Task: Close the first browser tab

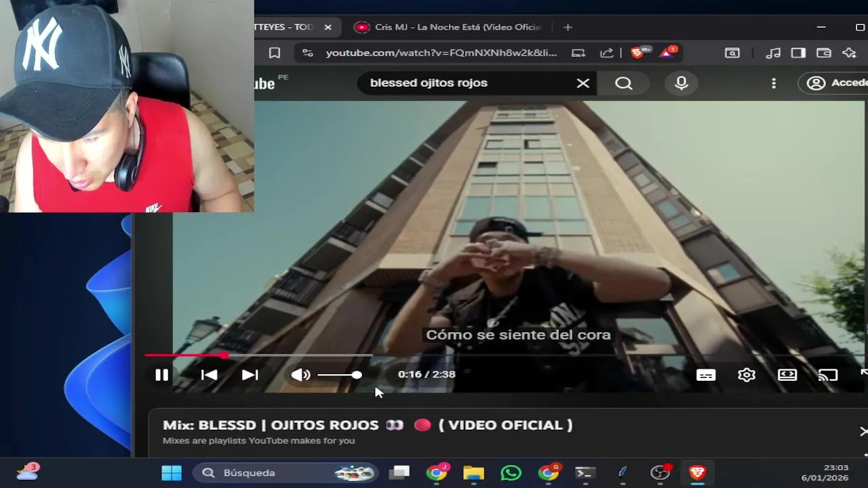Action: (x=328, y=27)
